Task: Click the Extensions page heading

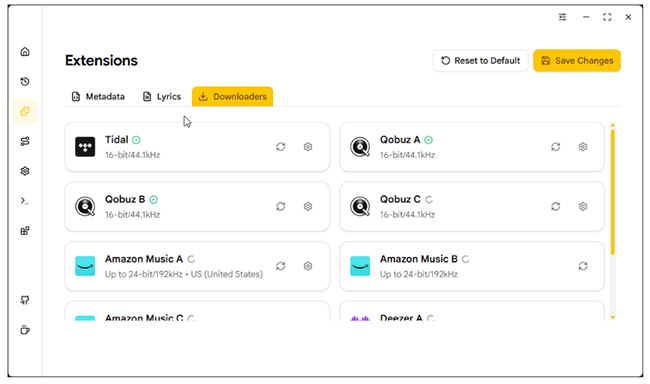Action: 101,61
